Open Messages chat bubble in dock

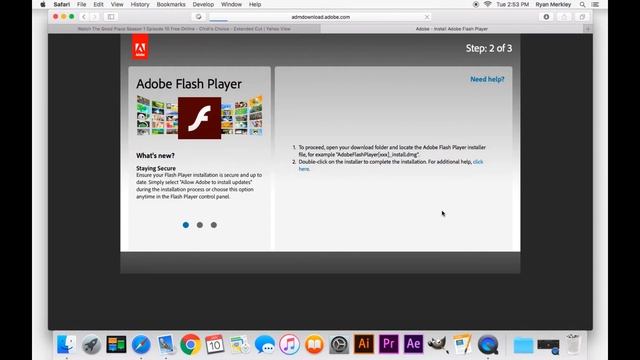coord(264,344)
